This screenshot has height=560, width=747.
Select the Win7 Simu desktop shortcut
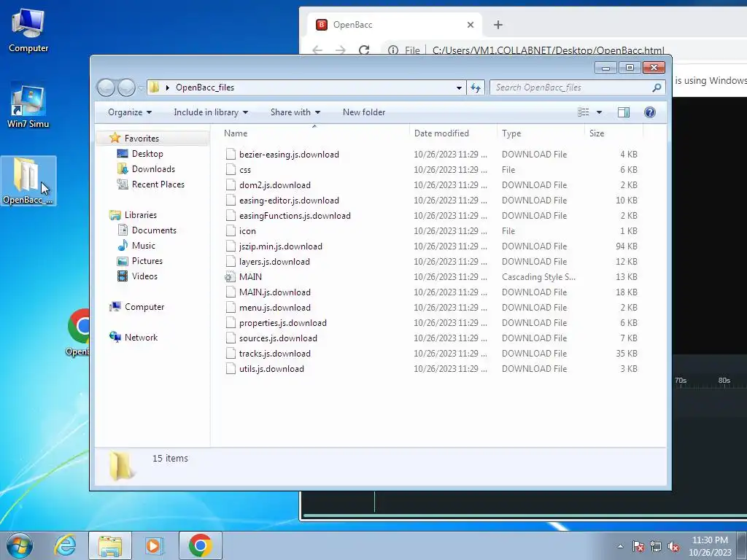28,106
